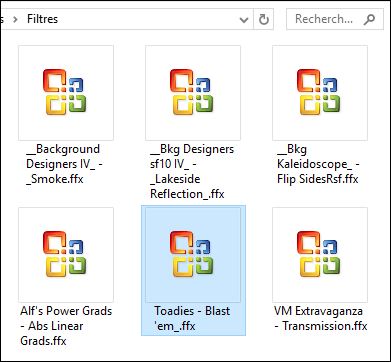Select the VM Extravaganza - Transmission.ffx file icon
The height and width of the screenshot is (362, 391).
point(320,255)
